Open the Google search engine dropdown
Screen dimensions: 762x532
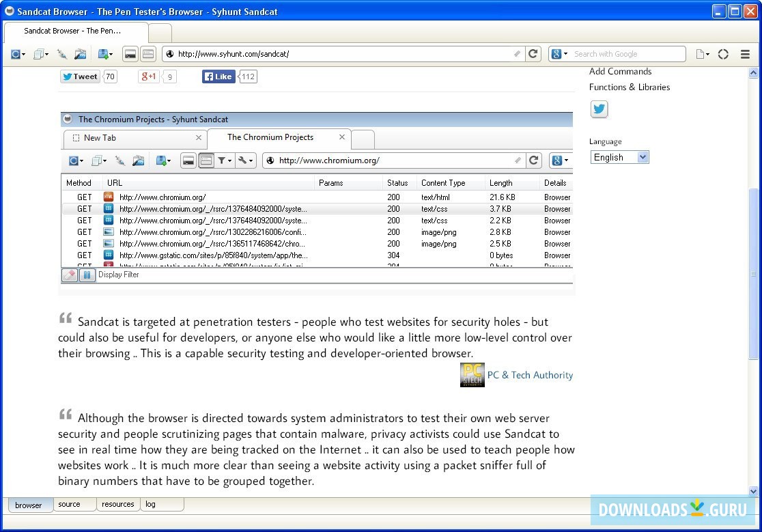(559, 53)
